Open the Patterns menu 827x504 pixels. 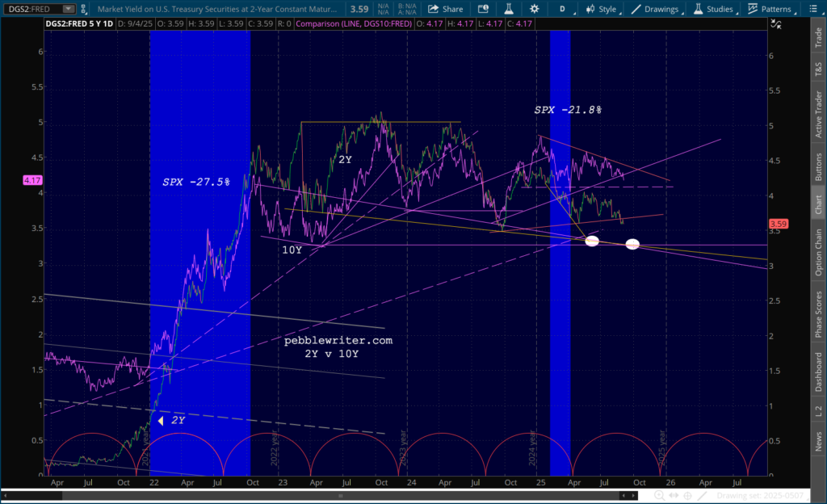pyautogui.click(x=770, y=9)
